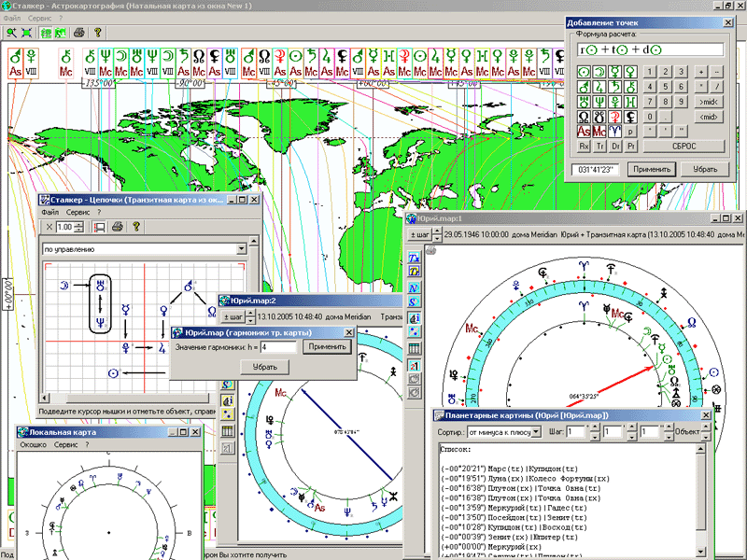
Task: Click the СБРОС reset button
Action: (684, 147)
